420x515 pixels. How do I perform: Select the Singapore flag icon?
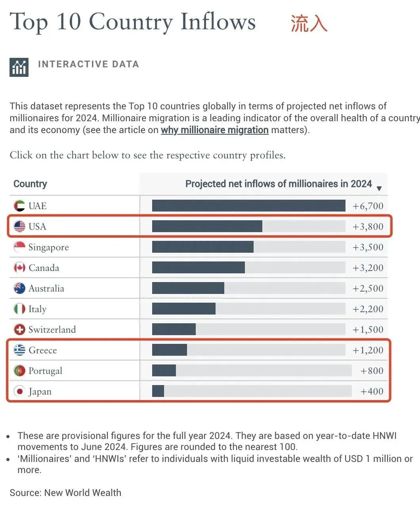(19, 247)
